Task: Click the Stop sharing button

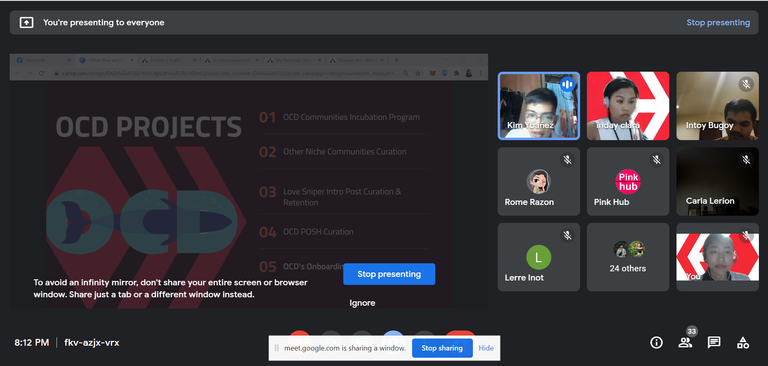Action: click(x=442, y=348)
